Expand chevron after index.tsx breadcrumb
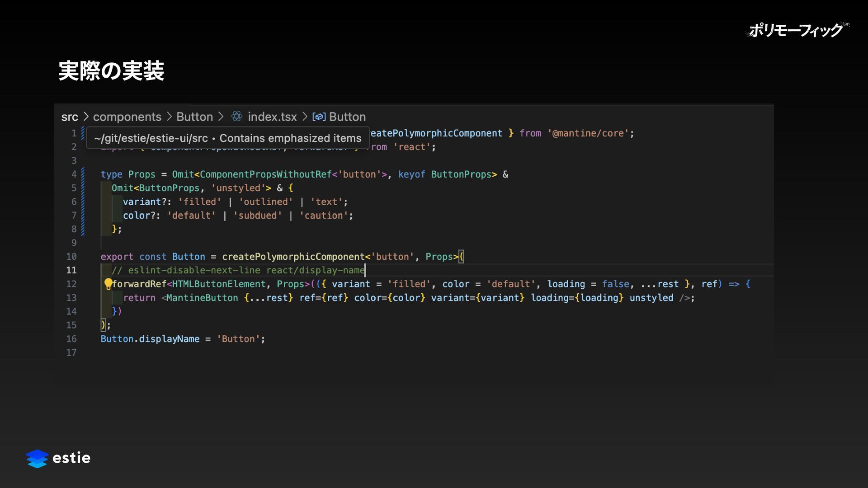 (304, 117)
